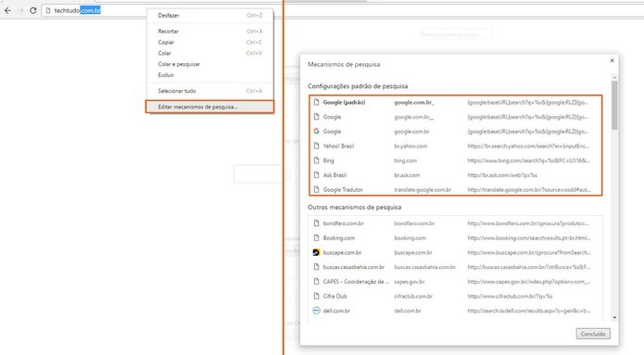Click the dialog scrollbar up arrow
The height and width of the screenshot is (355, 644).
615,77
